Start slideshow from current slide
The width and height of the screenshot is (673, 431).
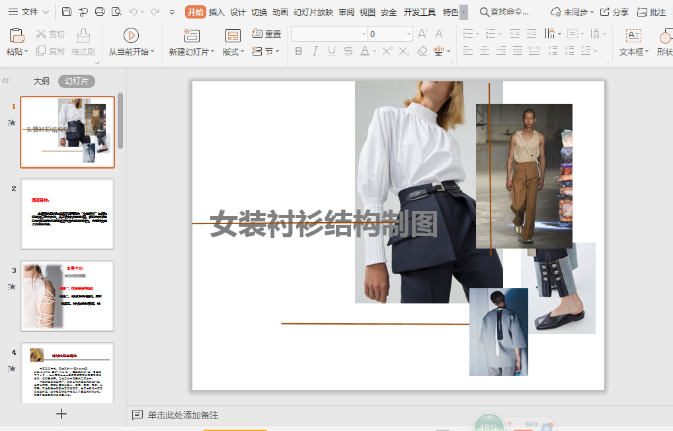point(130,36)
